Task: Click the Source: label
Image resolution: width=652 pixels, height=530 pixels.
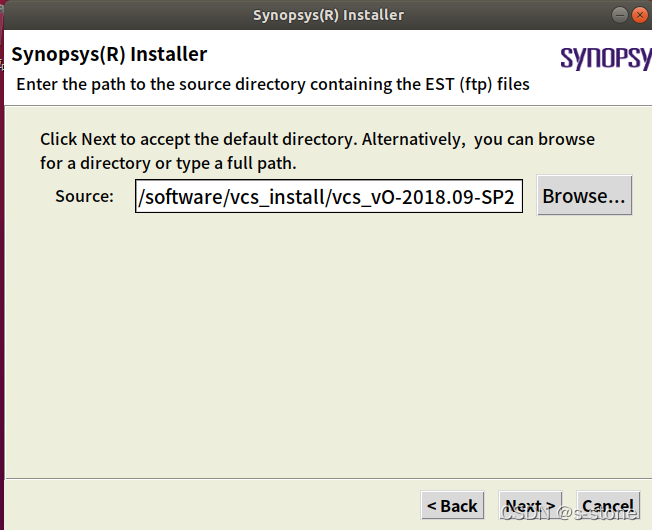Action: 84,196
